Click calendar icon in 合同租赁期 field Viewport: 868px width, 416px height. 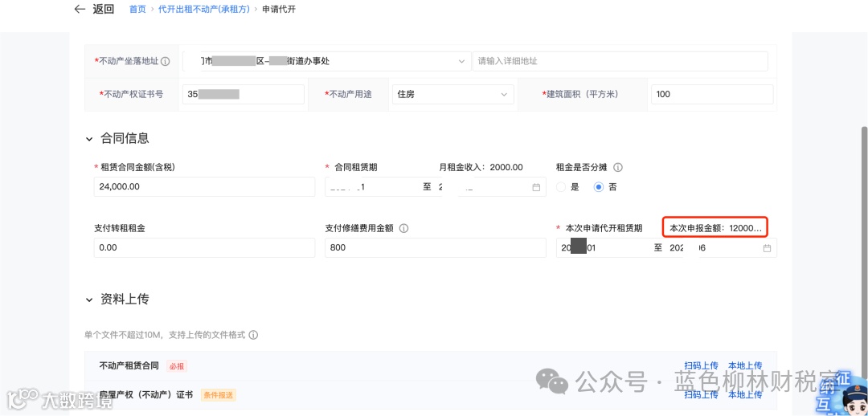[536, 187]
